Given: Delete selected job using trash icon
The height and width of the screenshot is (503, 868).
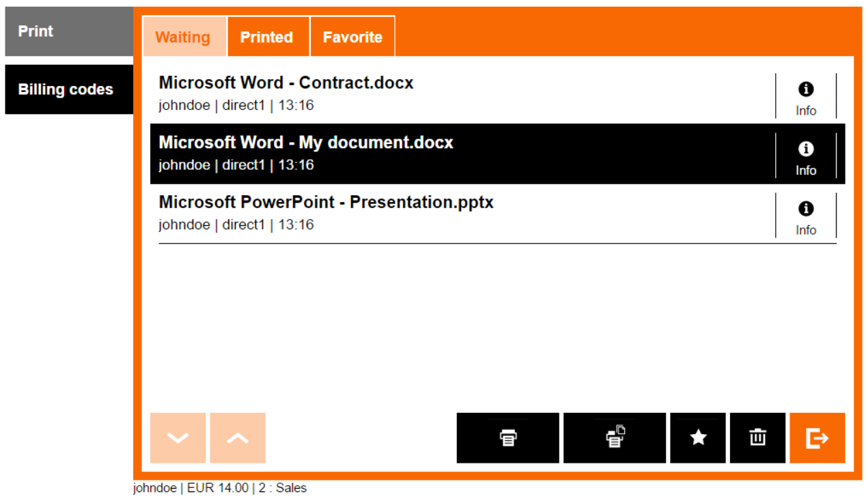Looking at the screenshot, I should (757, 437).
